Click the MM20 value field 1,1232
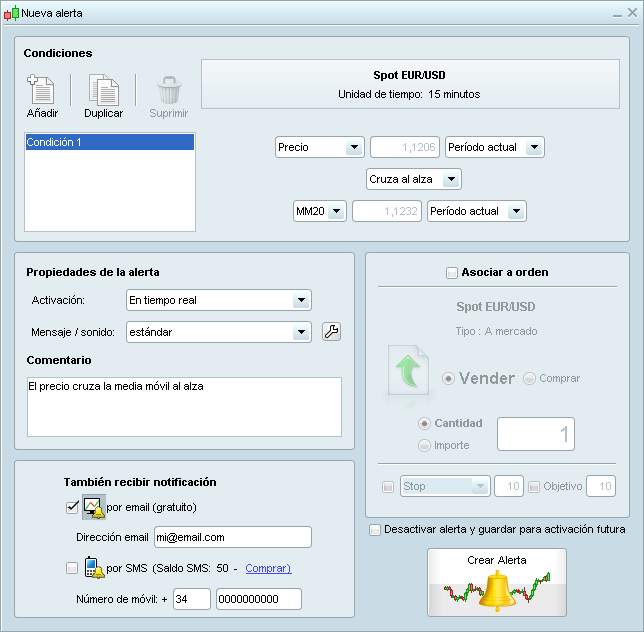Image resolution: width=644 pixels, height=632 pixels. (x=387, y=211)
